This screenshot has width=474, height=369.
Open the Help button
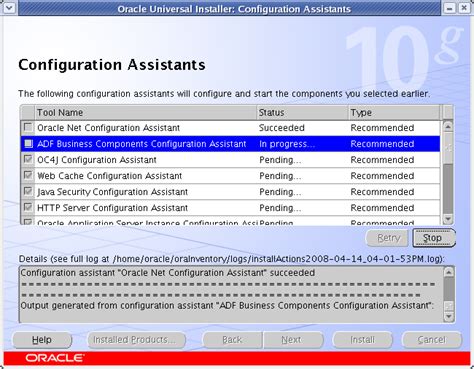click(x=42, y=340)
